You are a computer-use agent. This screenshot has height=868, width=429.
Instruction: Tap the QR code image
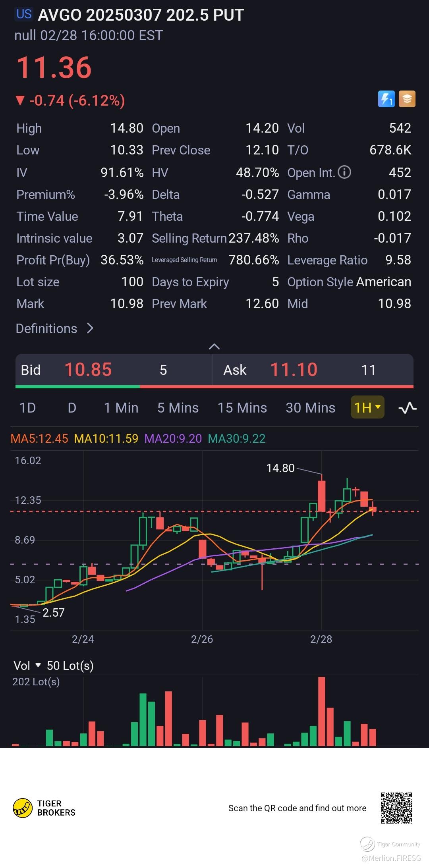[x=396, y=808]
